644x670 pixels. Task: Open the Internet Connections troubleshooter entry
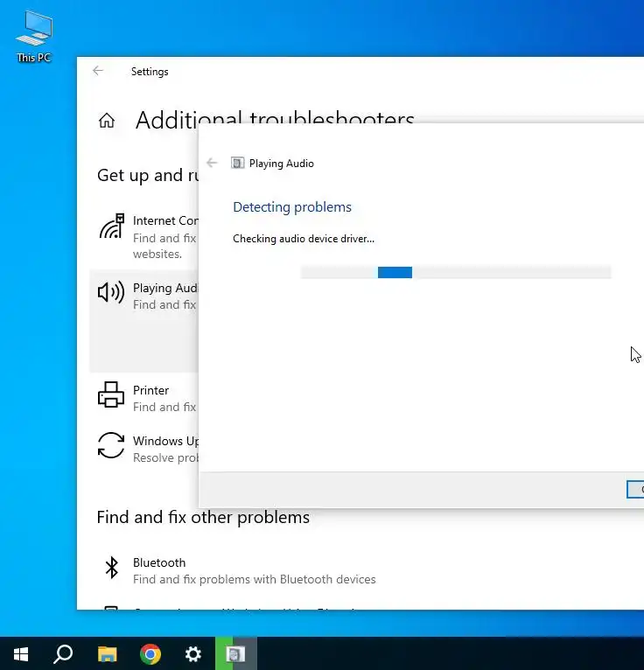coord(144,237)
